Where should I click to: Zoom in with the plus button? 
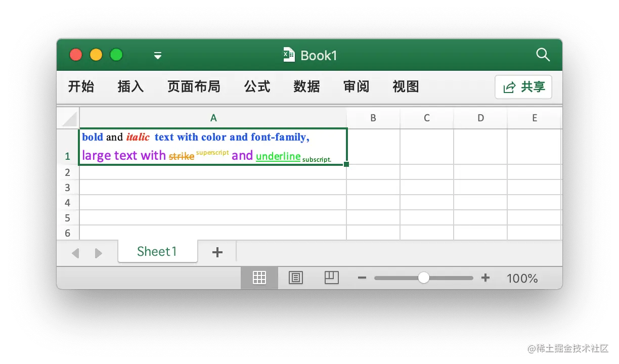pos(485,278)
